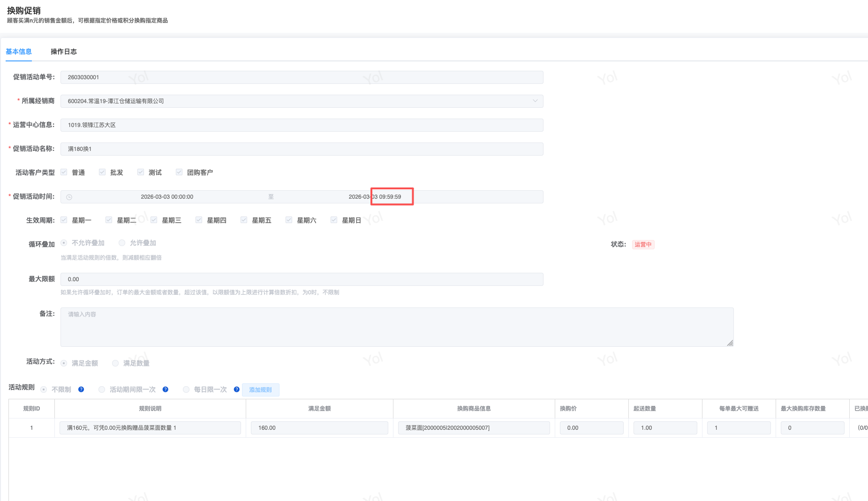Click the help icon beside 活动期间限一次
This screenshot has height=501, width=868.
click(166, 389)
